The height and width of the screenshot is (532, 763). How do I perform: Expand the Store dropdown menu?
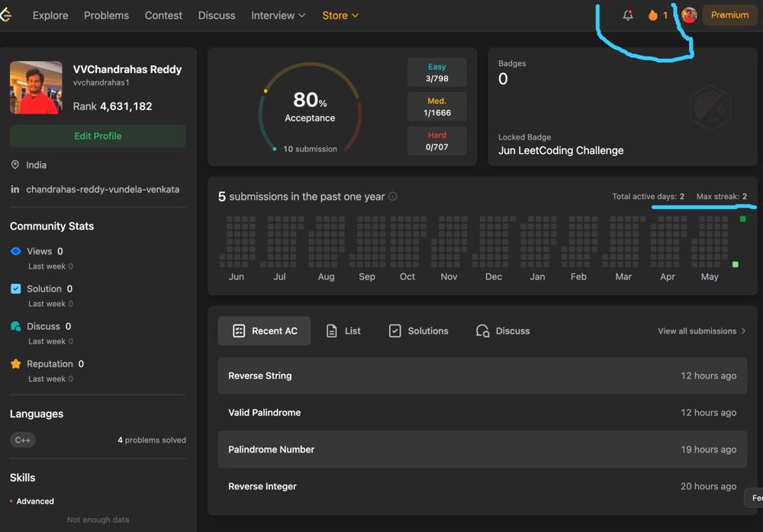tap(340, 15)
